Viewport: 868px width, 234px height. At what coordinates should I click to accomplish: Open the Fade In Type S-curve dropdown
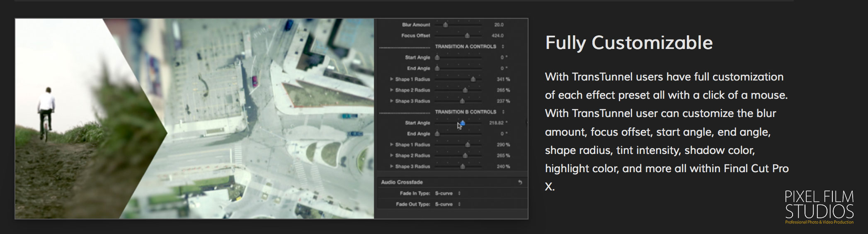(448, 193)
